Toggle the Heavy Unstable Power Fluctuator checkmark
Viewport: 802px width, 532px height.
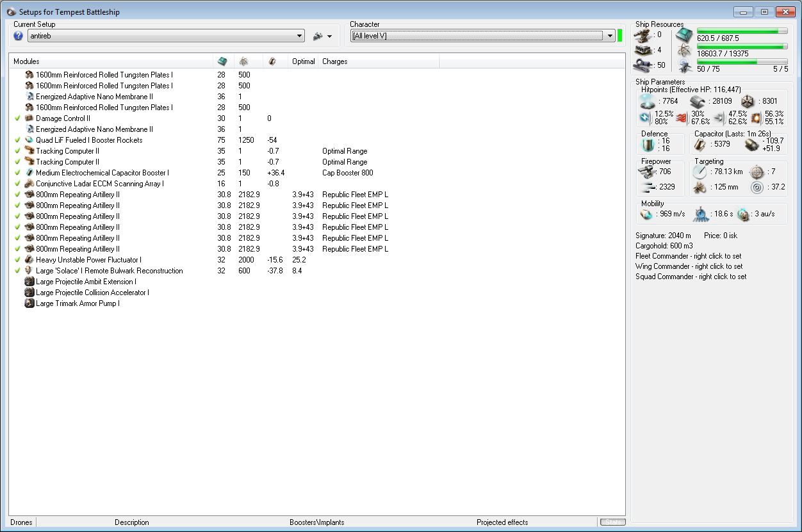click(x=17, y=260)
